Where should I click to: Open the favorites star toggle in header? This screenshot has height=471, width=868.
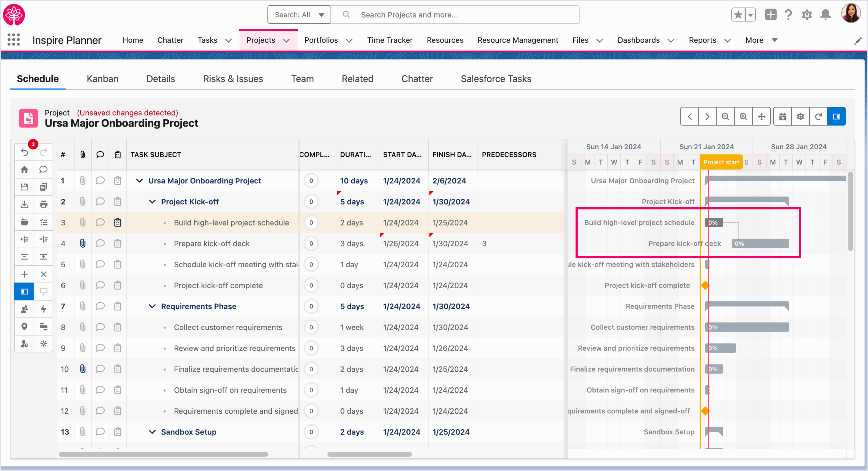click(x=737, y=15)
